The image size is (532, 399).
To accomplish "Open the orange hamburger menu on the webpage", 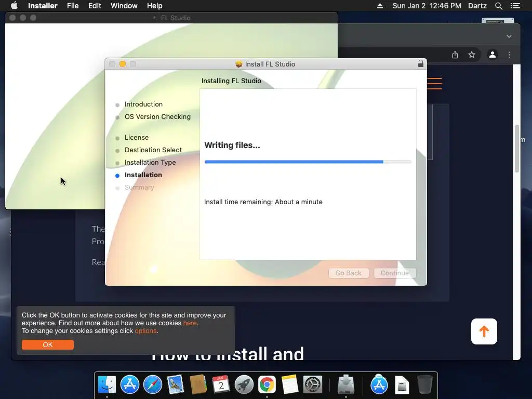I will (434, 84).
